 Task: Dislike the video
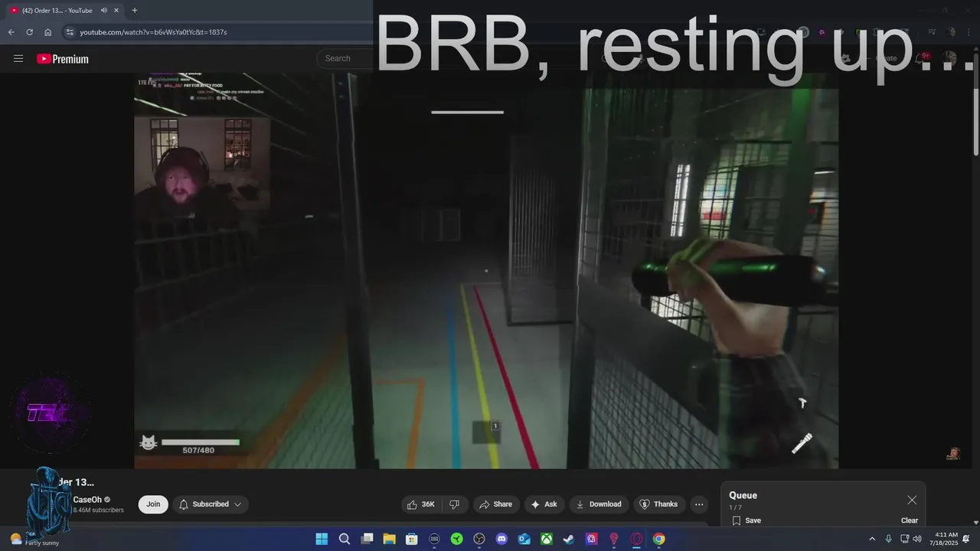click(x=454, y=504)
